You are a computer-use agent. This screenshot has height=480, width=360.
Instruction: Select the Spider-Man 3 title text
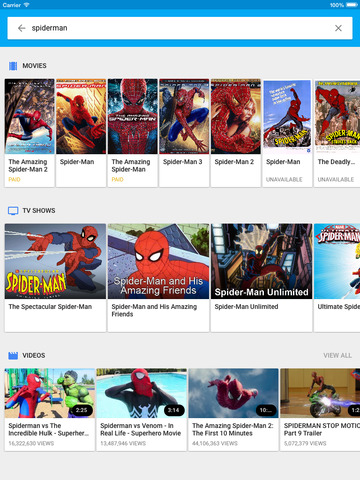click(x=183, y=162)
